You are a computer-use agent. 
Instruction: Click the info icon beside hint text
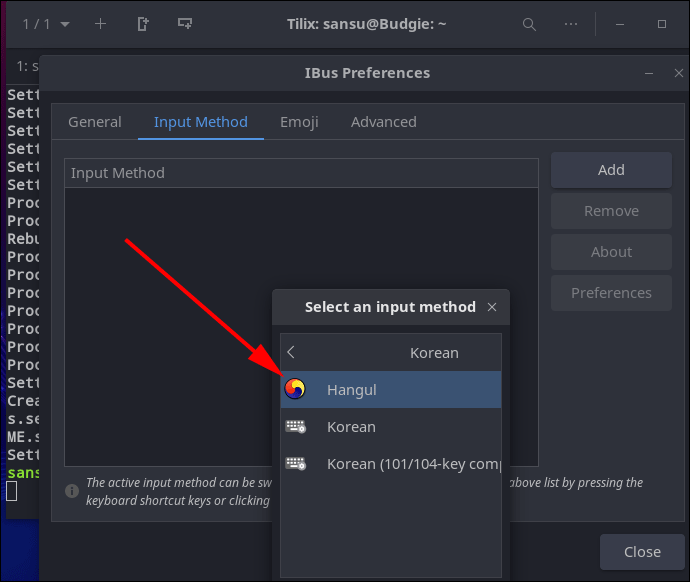pos(72,491)
